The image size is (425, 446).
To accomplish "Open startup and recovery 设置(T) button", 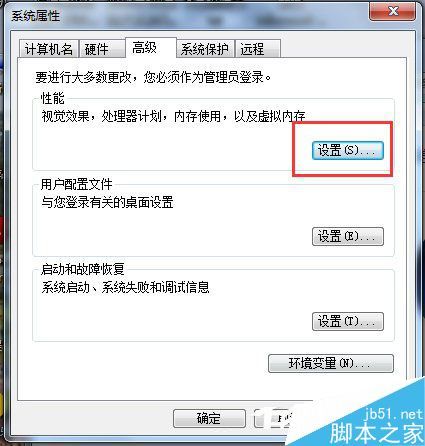I will pos(348,322).
